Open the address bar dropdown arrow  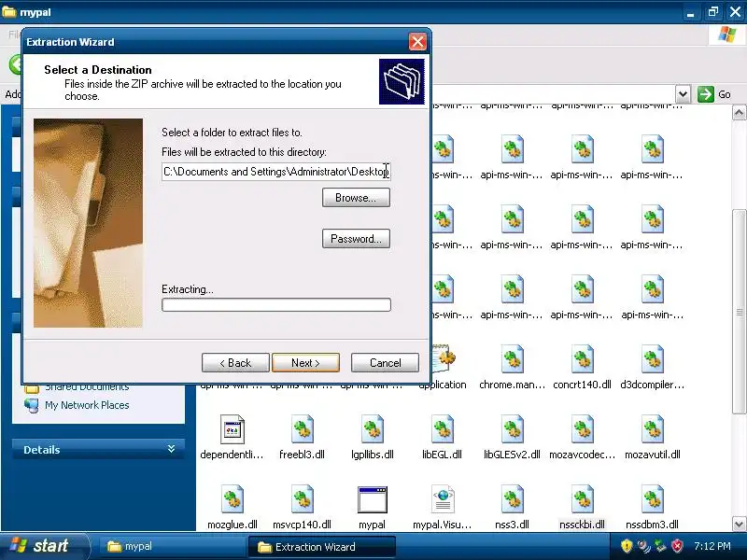click(x=683, y=94)
